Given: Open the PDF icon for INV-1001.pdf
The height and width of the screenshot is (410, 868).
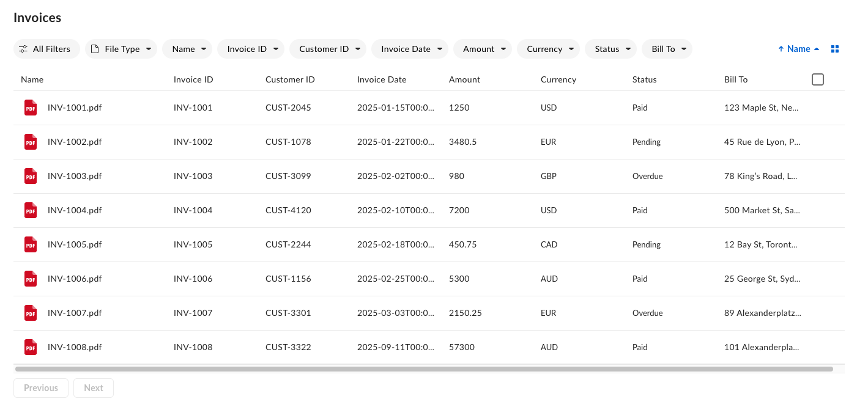Looking at the screenshot, I should (31, 108).
